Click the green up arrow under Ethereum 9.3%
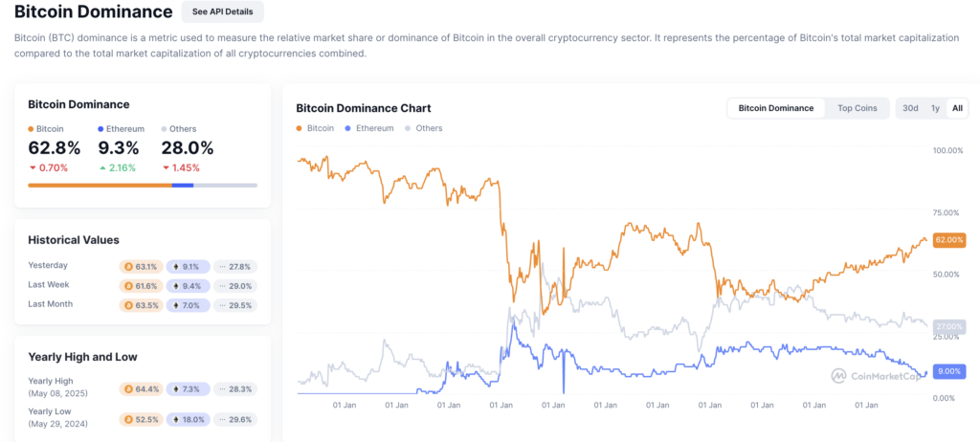980x442 pixels. point(101,167)
